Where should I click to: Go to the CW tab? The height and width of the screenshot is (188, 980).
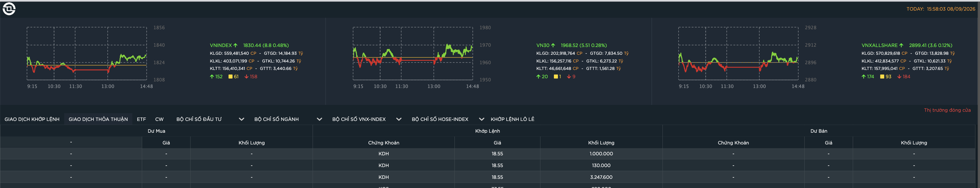tap(159, 119)
